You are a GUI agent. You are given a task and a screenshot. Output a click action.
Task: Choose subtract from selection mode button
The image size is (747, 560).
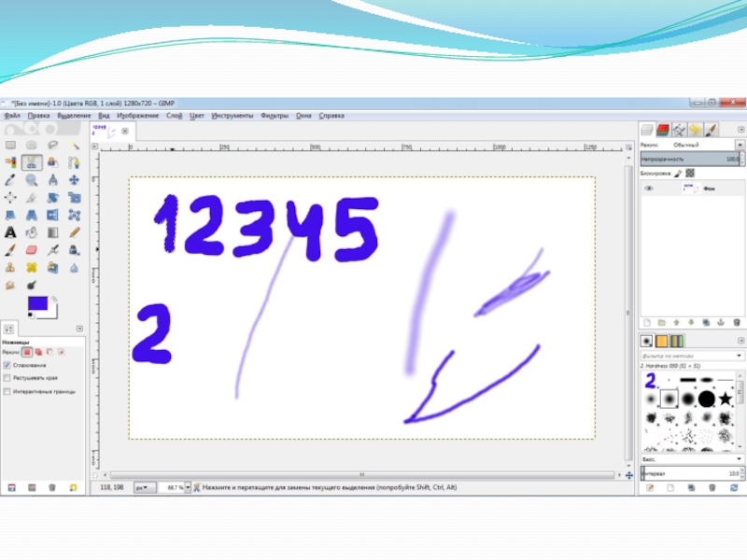[50, 353]
